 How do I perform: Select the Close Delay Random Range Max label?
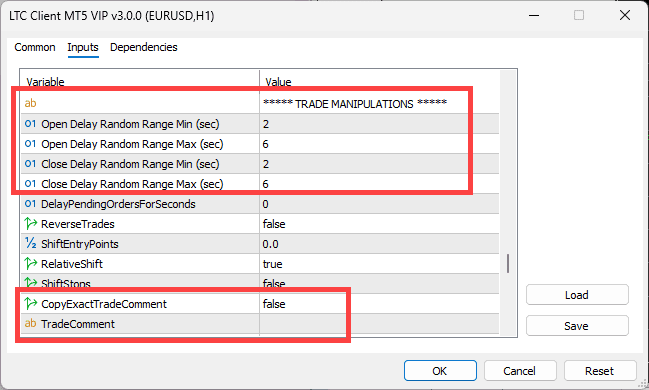click(x=132, y=184)
